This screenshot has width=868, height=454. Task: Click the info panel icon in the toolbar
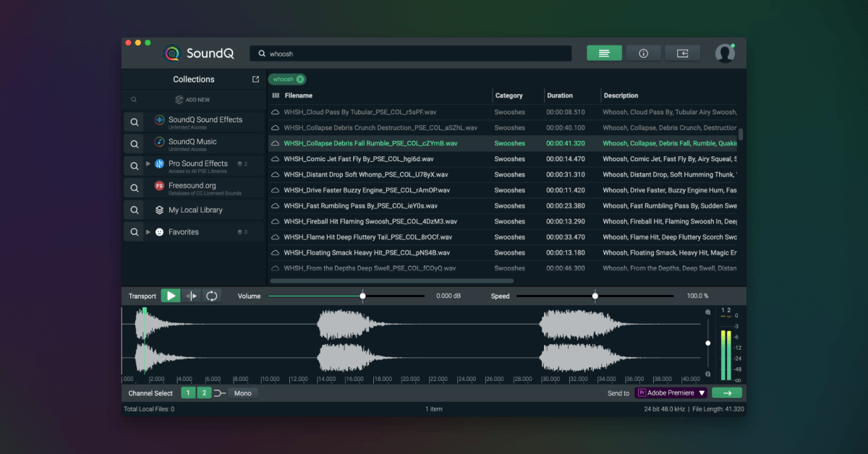click(x=643, y=52)
